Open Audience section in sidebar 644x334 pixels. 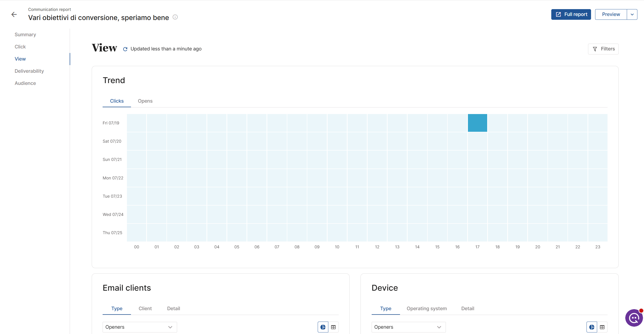pyautogui.click(x=25, y=83)
